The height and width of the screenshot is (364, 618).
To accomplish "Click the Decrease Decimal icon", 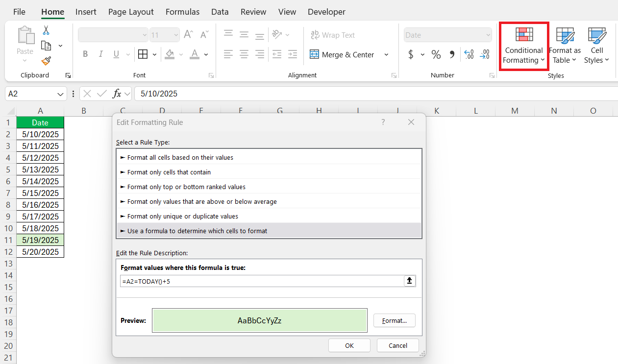I will pyautogui.click(x=484, y=54).
